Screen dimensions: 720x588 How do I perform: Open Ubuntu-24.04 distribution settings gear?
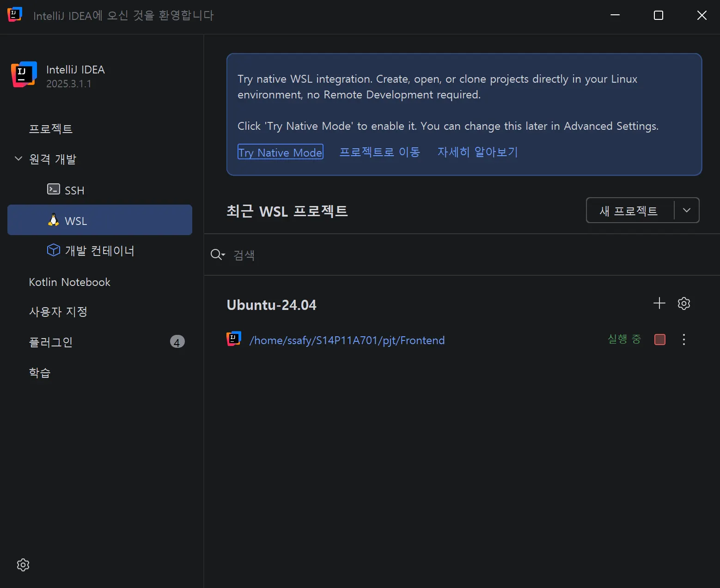click(684, 303)
